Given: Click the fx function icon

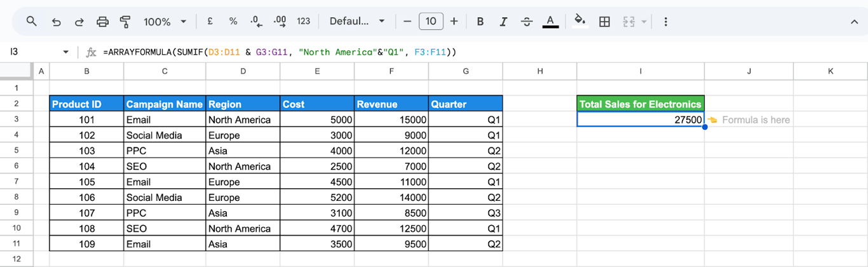Looking at the screenshot, I should tap(91, 52).
